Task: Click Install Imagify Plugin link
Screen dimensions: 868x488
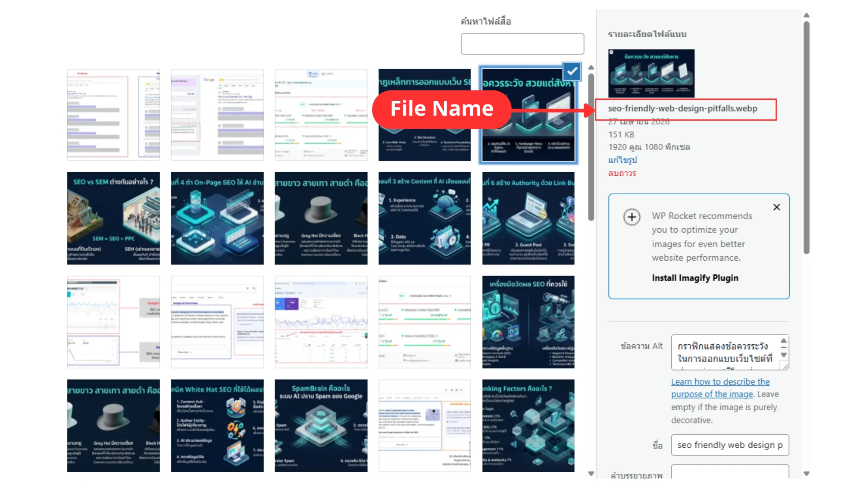Action: pos(695,278)
